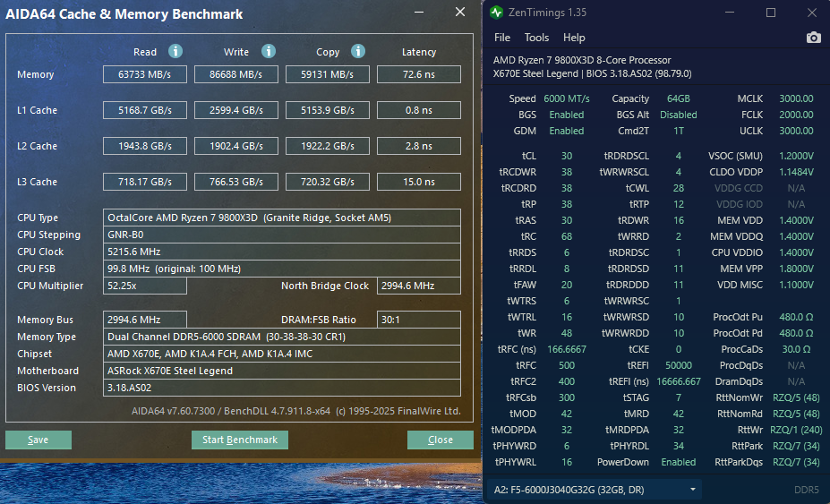Click the Close button in AIDA64
The height and width of the screenshot is (504, 830).
441,440
